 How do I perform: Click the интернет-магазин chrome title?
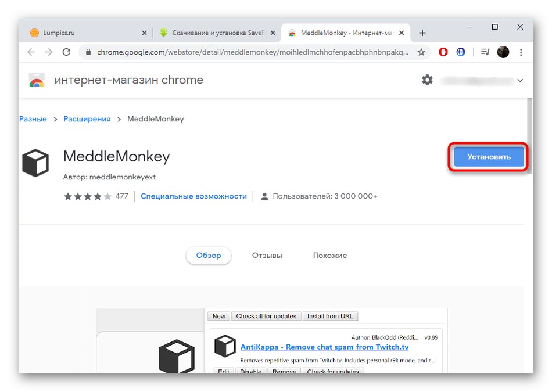click(x=128, y=80)
